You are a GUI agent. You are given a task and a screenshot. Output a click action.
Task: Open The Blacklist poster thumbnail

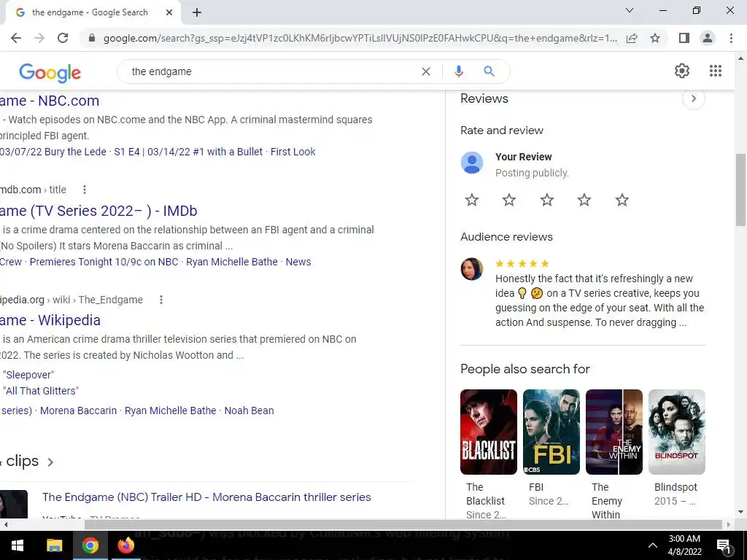[488, 432]
